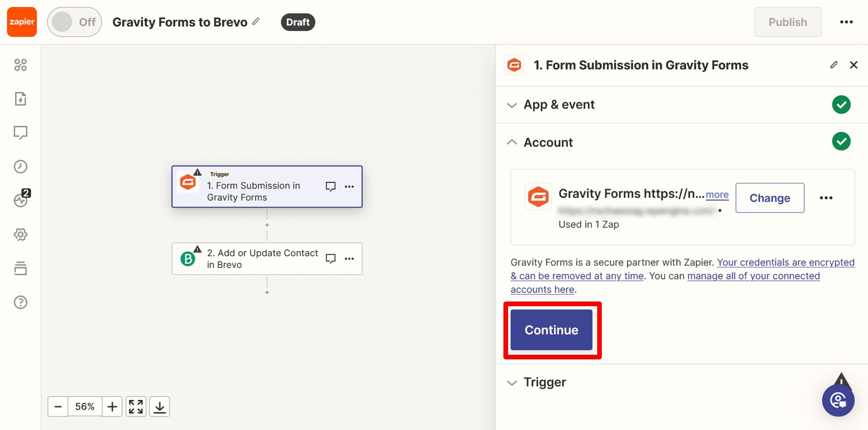Image resolution: width=868 pixels, height=430 pixels.
Task: Click the App & event green checkmark
Action: (x=841, y=105)
